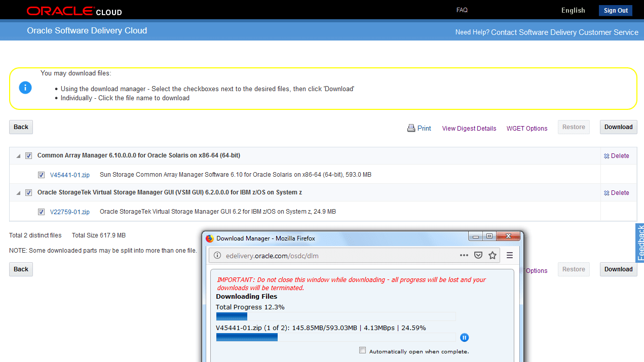Open the top WGET Options link
Viewport: 644px width, 362px height.
point(527,129)
